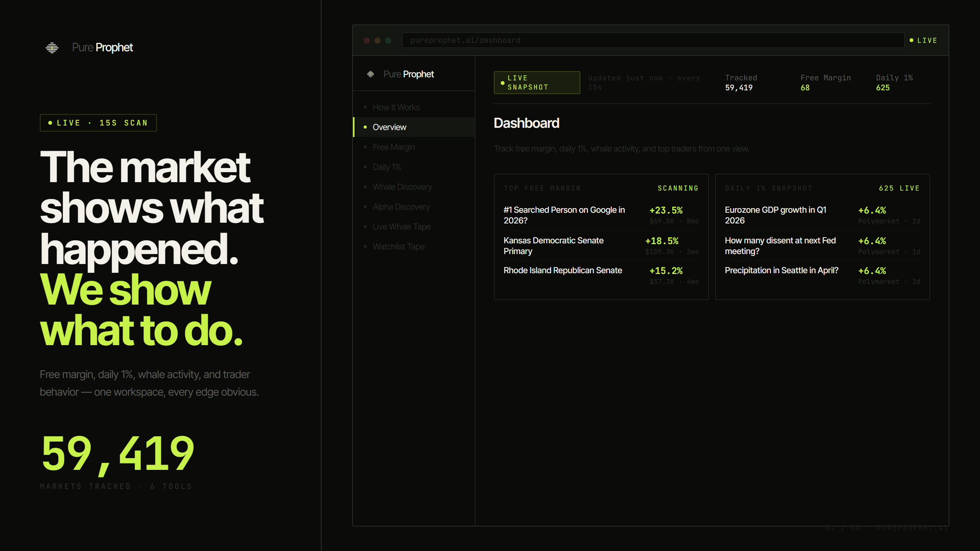The height and width of the screenshot is (551, 980).
Task: Open Whale Discovery page
Action: tap(402, 187)
